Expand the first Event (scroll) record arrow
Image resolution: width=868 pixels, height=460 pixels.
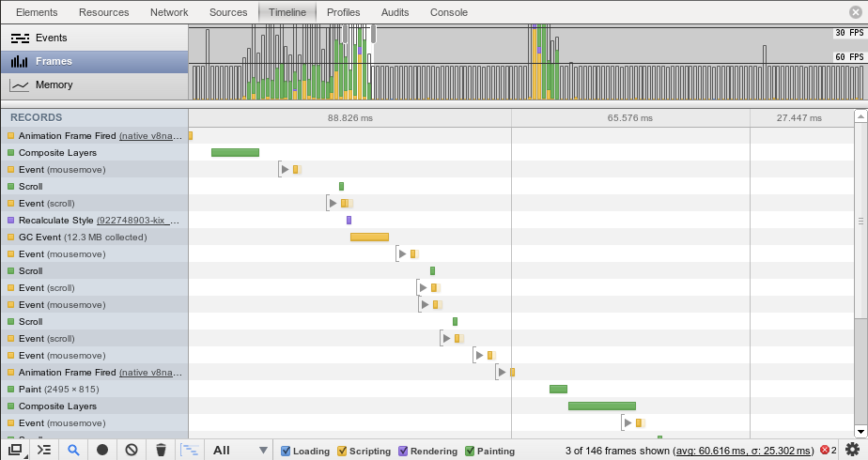pos(333,203)
